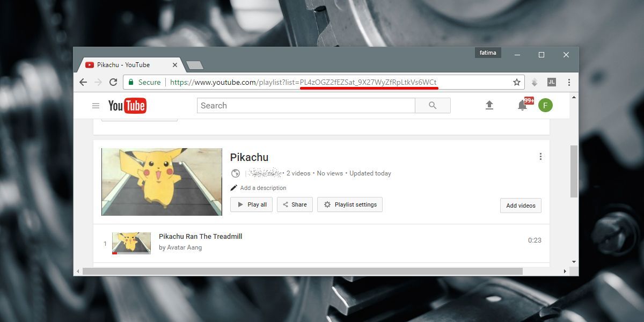Image resolution: width=644 pixels, height=322 pixels.
Task: Click the Pikachu playlist title heading
Action: pyautogui.click(x=249, y=157)
